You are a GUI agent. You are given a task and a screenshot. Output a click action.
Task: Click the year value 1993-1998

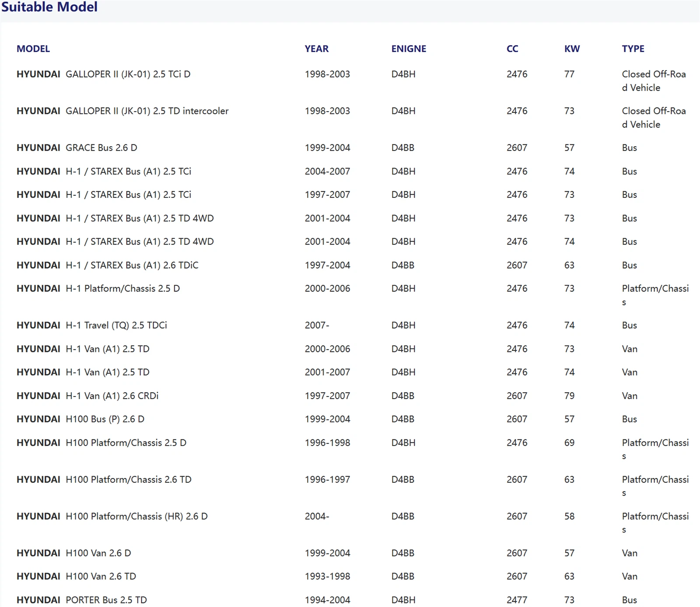(x=328, y=576)
